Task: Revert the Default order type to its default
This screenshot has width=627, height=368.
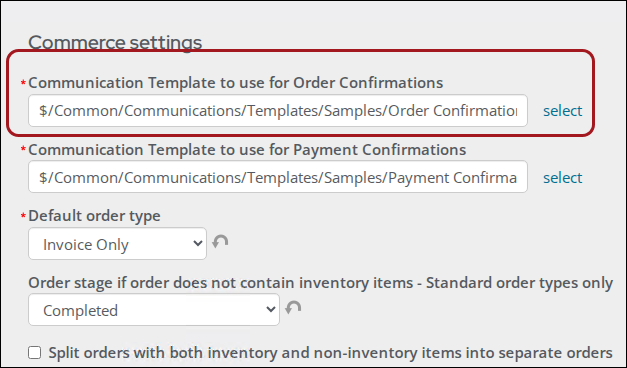Action: [x=220, y=242]
